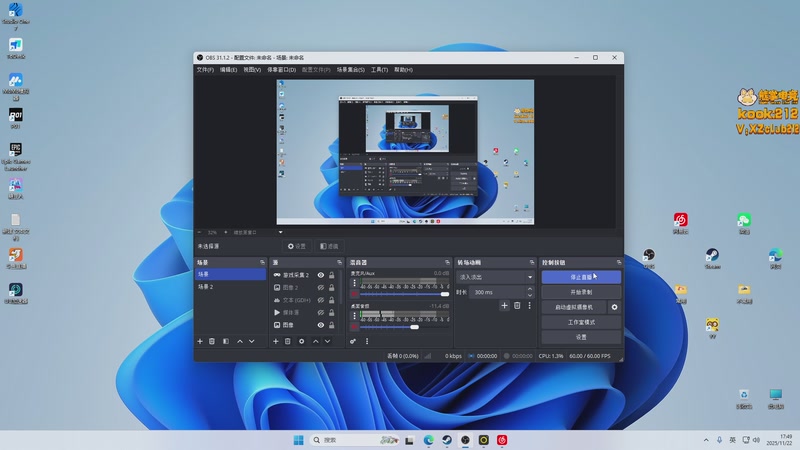This screenshot has height=450, width=800.
Task: Click the add source plus icon
Action: 276,341
